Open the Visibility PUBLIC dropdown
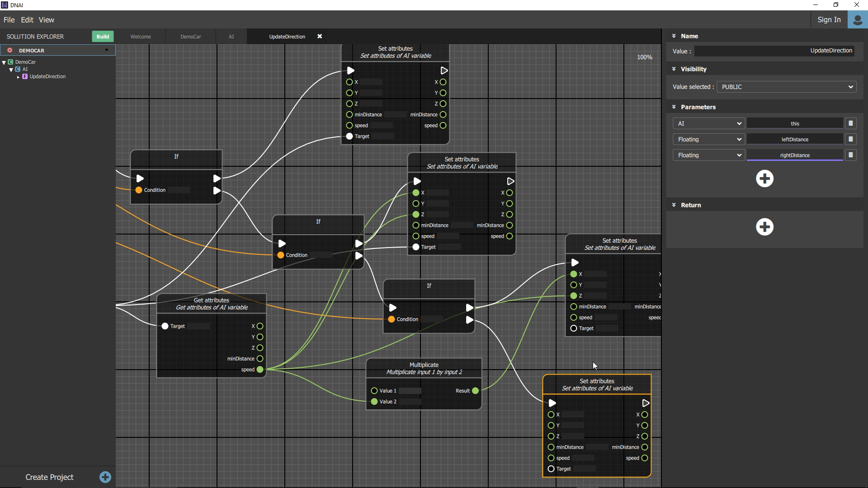The height and width of the screenshot is (488, 868). pyautogui.click(x=787, y=87)
